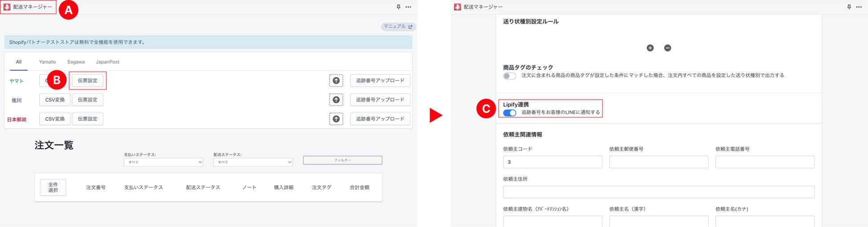Click CSV変換 button in 佐川 row
The image size is (868, 227).
pyautogui.click(x=55, y=100)
